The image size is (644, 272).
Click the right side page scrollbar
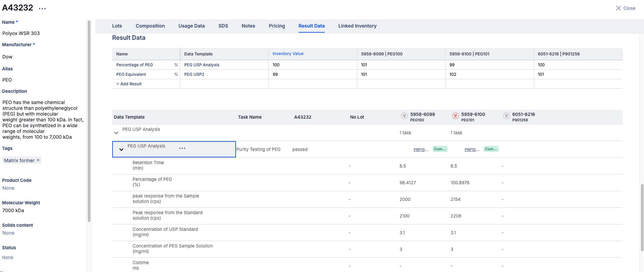(x=642, y=218)
